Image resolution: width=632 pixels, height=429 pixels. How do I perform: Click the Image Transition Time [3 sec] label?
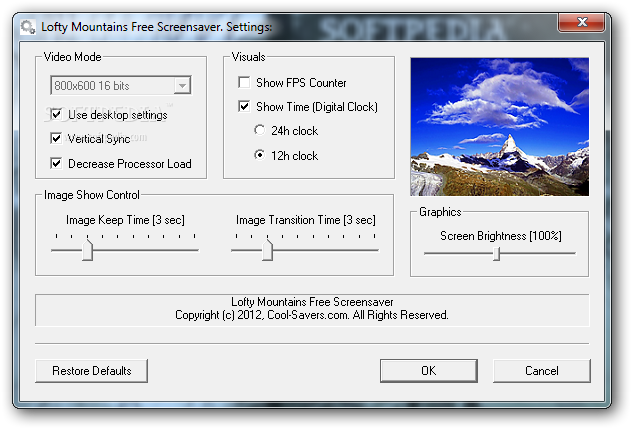306,220
